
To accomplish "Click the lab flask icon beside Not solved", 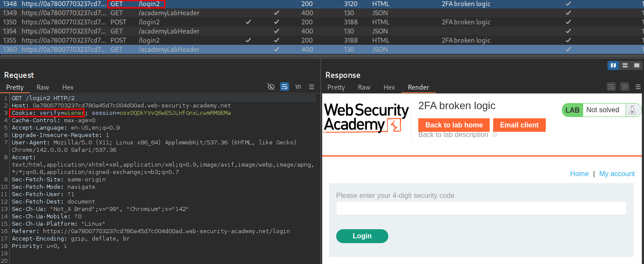I will pyautogui.click(x=632, y=110).
